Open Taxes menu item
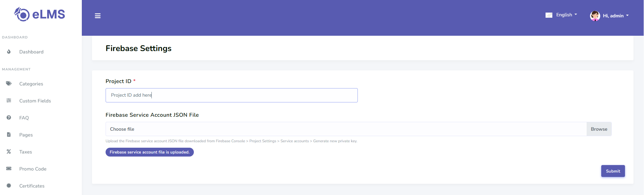Image resolution: width=644 pixels, height=195 pixels. point(25,152)
